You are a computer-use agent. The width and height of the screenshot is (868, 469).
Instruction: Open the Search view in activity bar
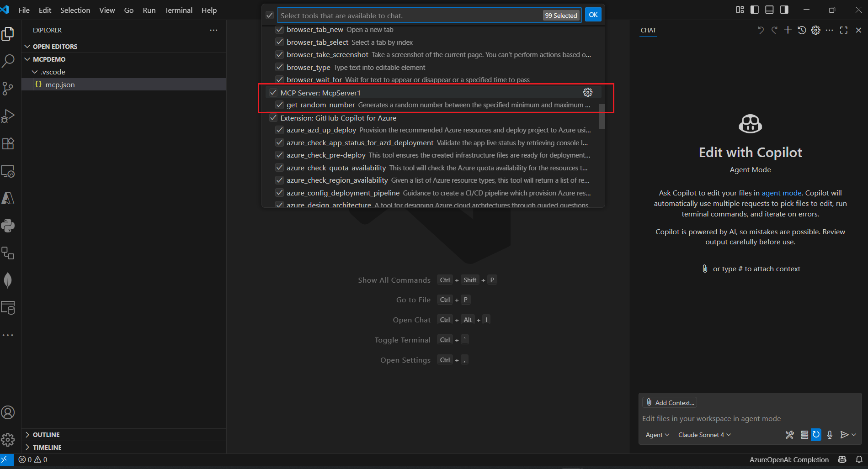(8, 61)
